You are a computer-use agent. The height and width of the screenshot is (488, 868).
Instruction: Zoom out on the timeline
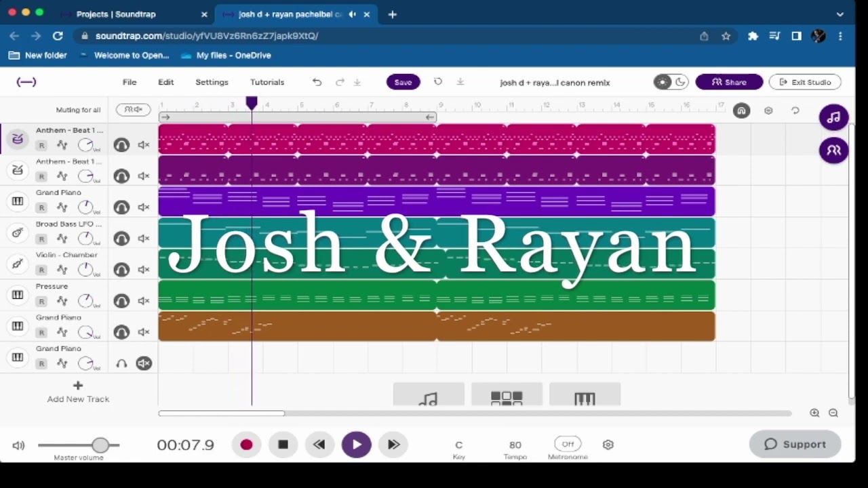click(x=833, y=413)
